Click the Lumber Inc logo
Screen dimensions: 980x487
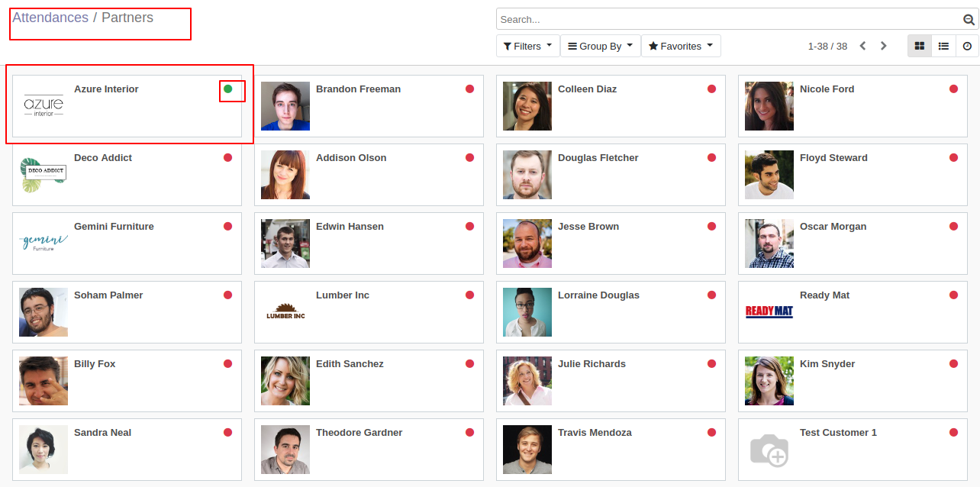(x=285, y=312)
